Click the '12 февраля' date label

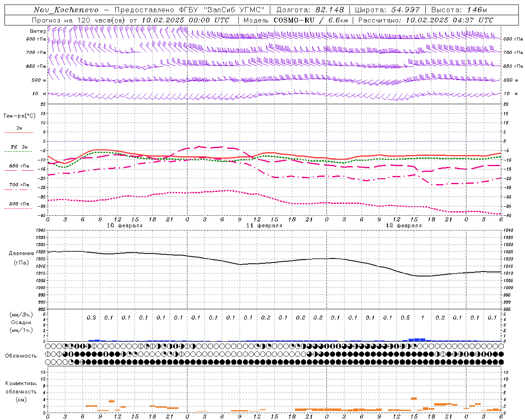pos(404,226)
